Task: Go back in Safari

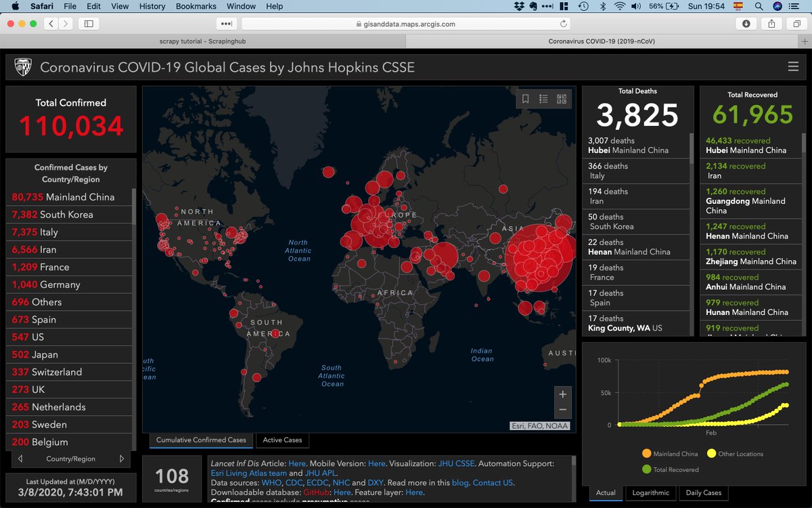Action: pyautogui.click(x=51, y=24)
